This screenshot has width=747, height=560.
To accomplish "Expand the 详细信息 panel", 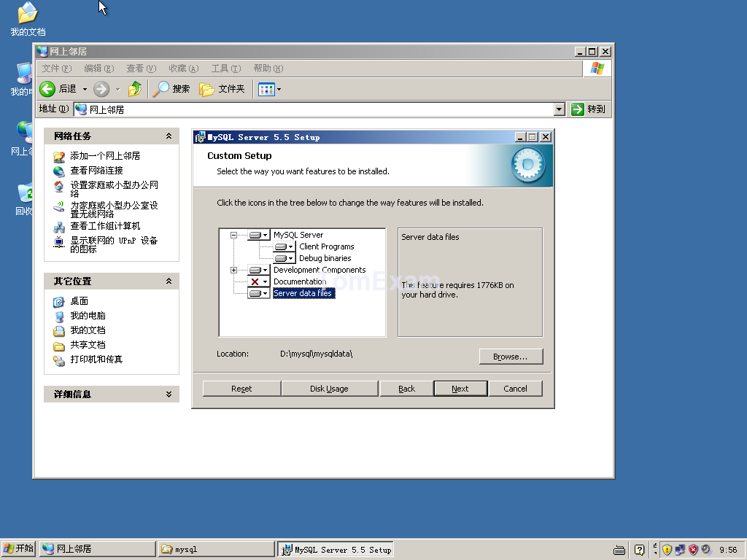I will tap(169, 394).
